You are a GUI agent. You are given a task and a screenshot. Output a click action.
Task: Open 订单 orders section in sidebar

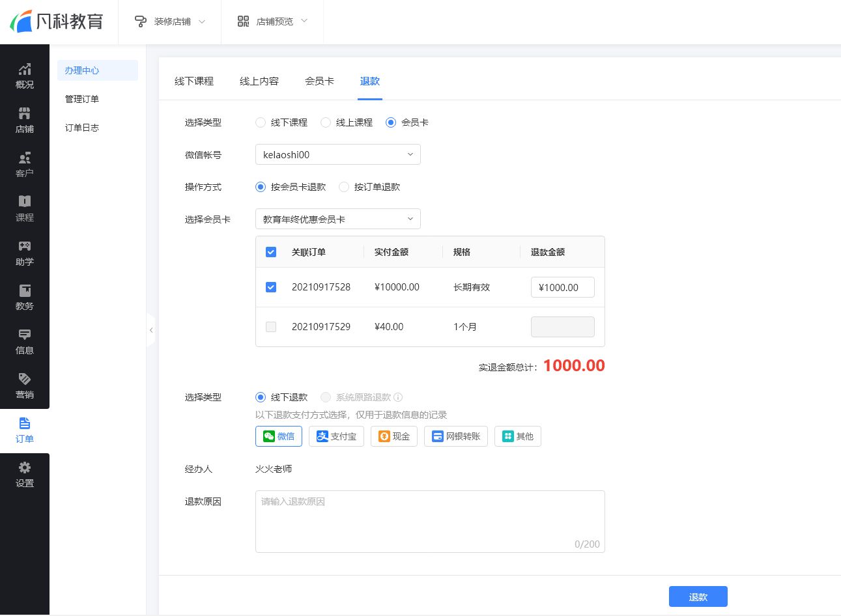point(25,431)
